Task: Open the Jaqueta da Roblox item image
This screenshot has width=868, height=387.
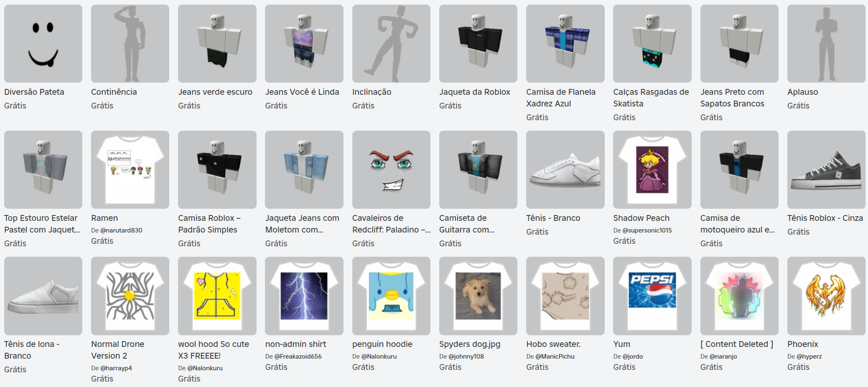Action: [478, 43]
